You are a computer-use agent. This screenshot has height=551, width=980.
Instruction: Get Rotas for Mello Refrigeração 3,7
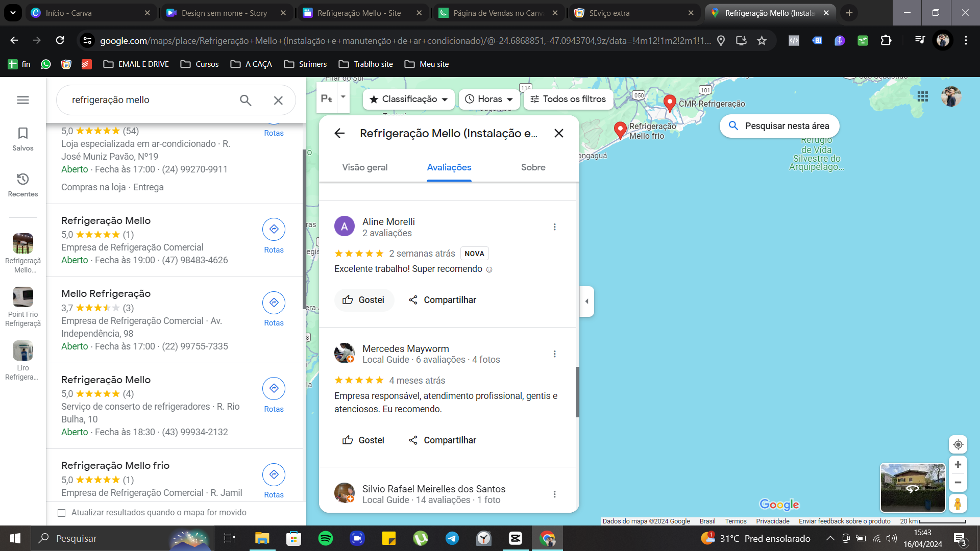(x=274, y=309)
